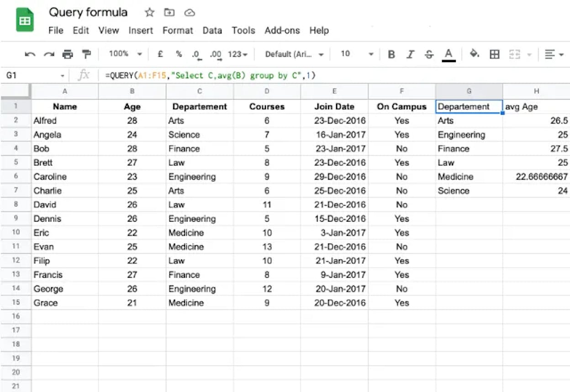
Task: Open more number formats 123 dropdown
Action: (x=237, y=54)
